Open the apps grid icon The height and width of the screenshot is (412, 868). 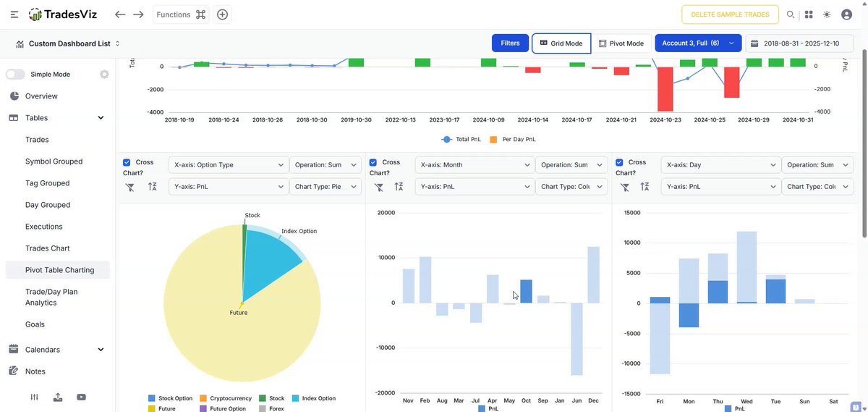(809, 14)
